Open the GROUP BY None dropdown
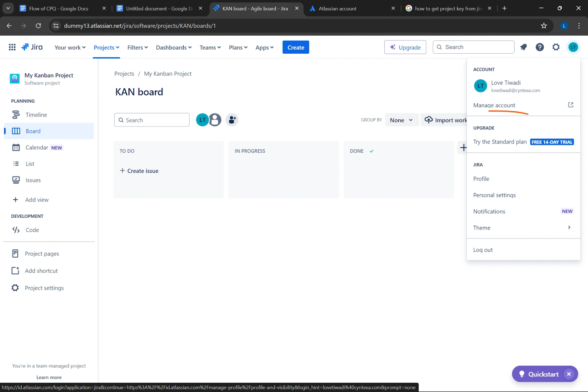 point(401,120)
